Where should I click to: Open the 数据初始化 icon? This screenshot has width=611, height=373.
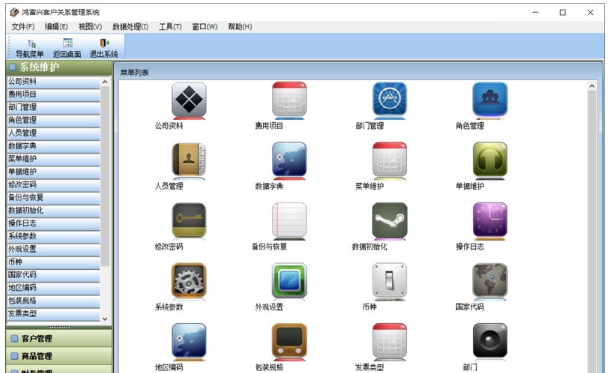click(x=389, y=220)
